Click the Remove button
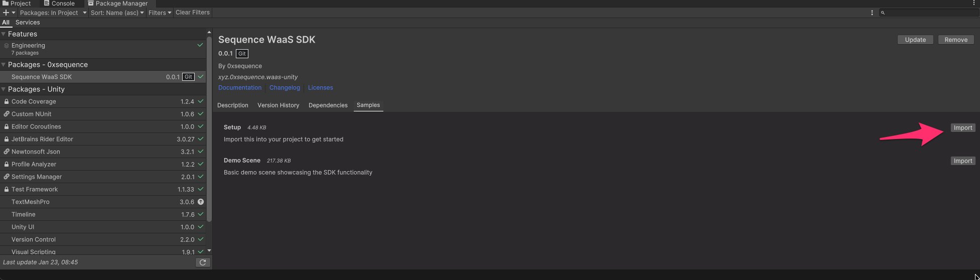This screenshot has width=980, height=280. (x=956, y=40)
